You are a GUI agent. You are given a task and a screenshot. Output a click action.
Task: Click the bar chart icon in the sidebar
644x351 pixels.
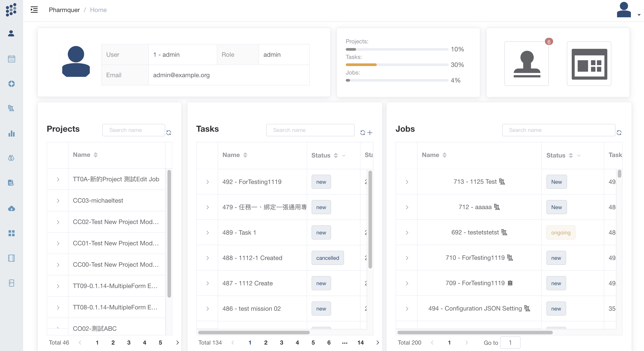point(11,133)
